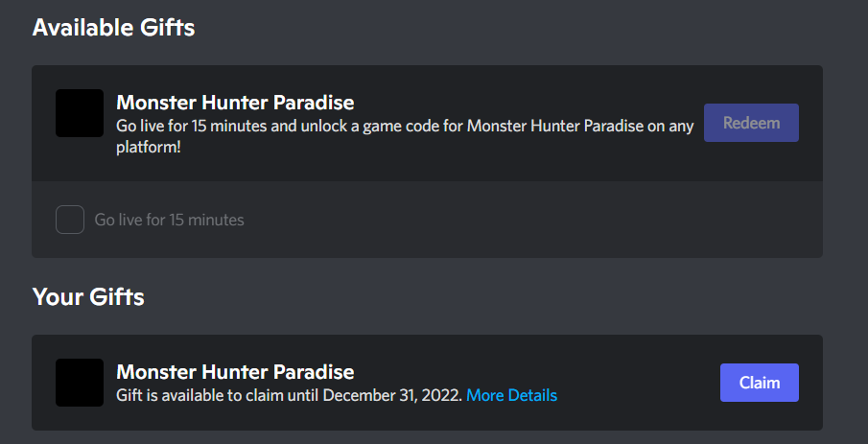Click the Redeem button for Monster Hunter Paradise
The image size is (868, 444).
coord(751,123)
